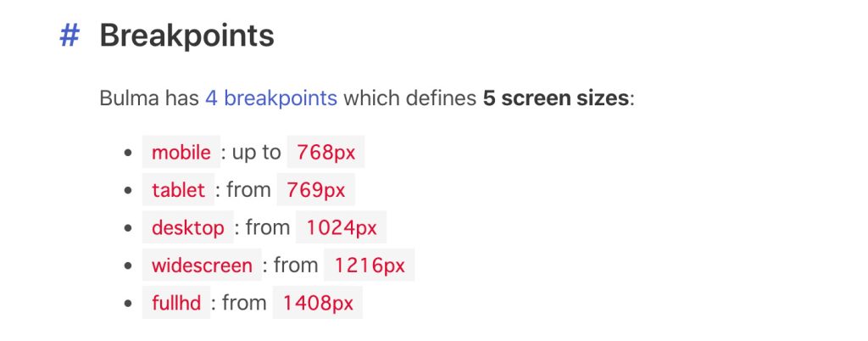The height and width of the screenshot is (341, 868).
Task: Select the "tablet" code tag
Action: click(178, 190)
